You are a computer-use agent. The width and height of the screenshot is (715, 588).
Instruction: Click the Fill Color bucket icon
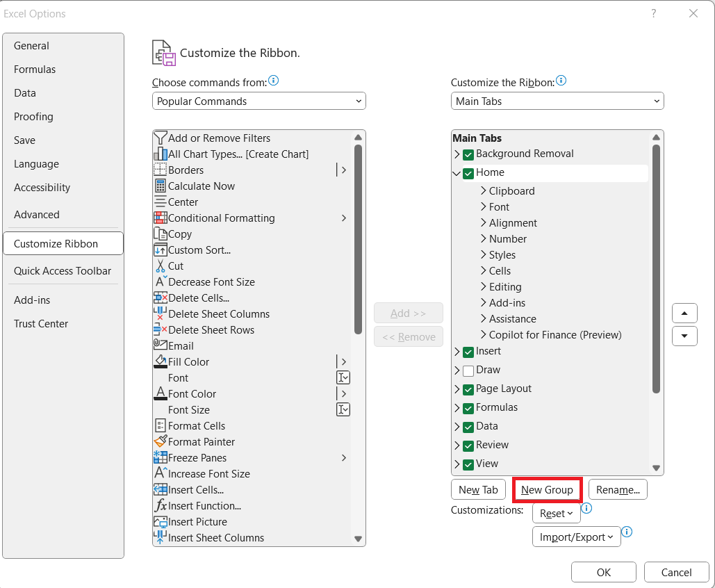tap(160, 361)
